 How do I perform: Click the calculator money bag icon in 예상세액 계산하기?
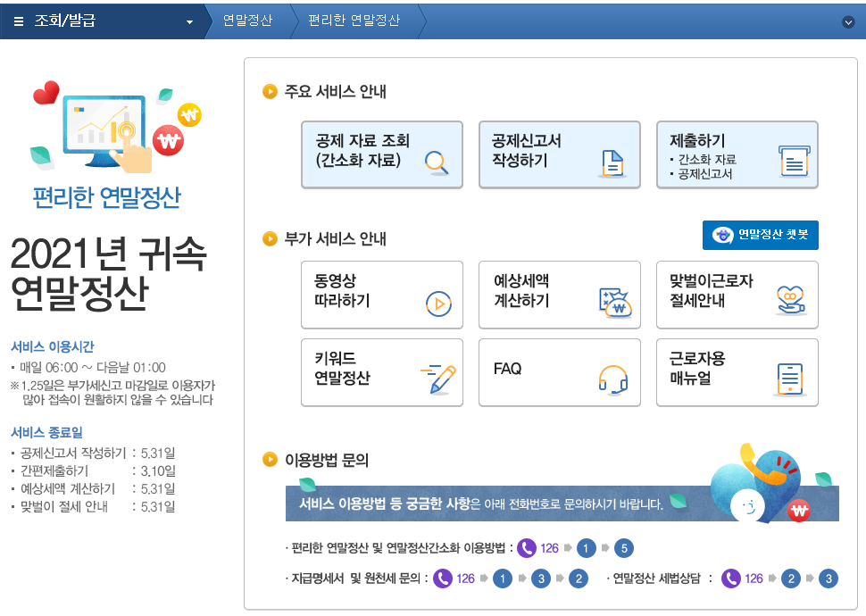click(615, 303)
